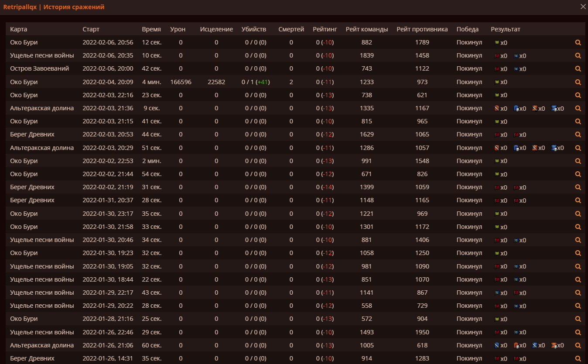Click magnifier icon for Остров Завоеваний row
Viewport: 588px width, 364px height.
[578, 69]
